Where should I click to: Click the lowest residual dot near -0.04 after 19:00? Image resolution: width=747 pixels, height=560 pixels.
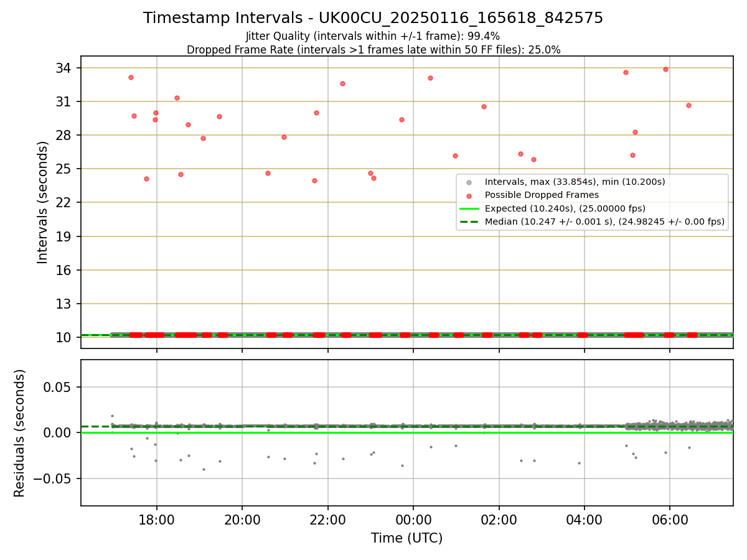tap(204, 469)
